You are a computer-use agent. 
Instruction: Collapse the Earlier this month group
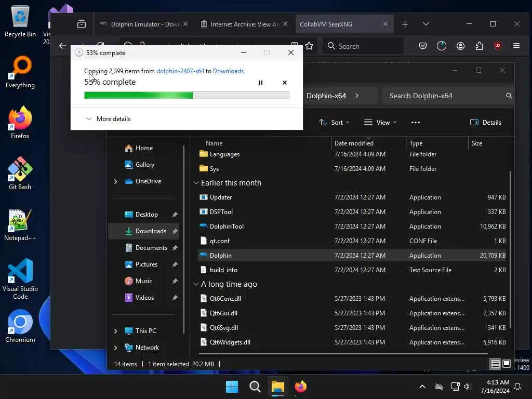point(196,183)
